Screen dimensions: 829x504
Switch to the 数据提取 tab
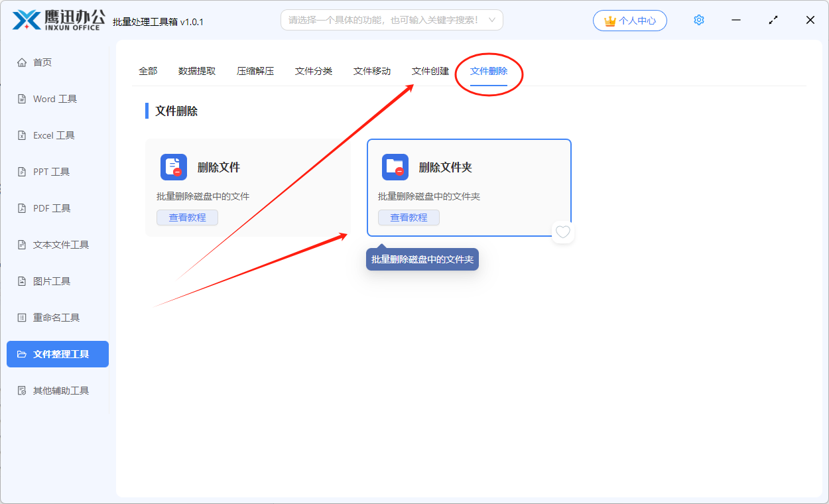197,71
